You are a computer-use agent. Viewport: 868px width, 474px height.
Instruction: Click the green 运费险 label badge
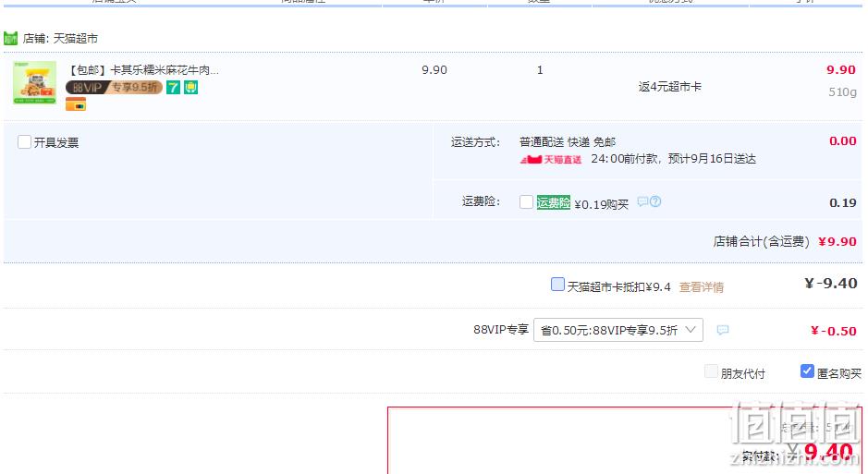[553, 202]
